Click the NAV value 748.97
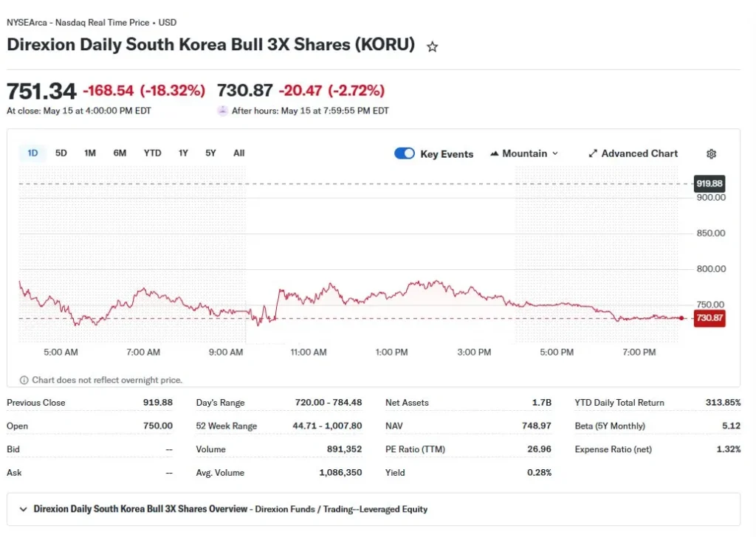Image resolution: width=756 pixels, height=537 pixels. pyautogui.click(x=537, y=426)
